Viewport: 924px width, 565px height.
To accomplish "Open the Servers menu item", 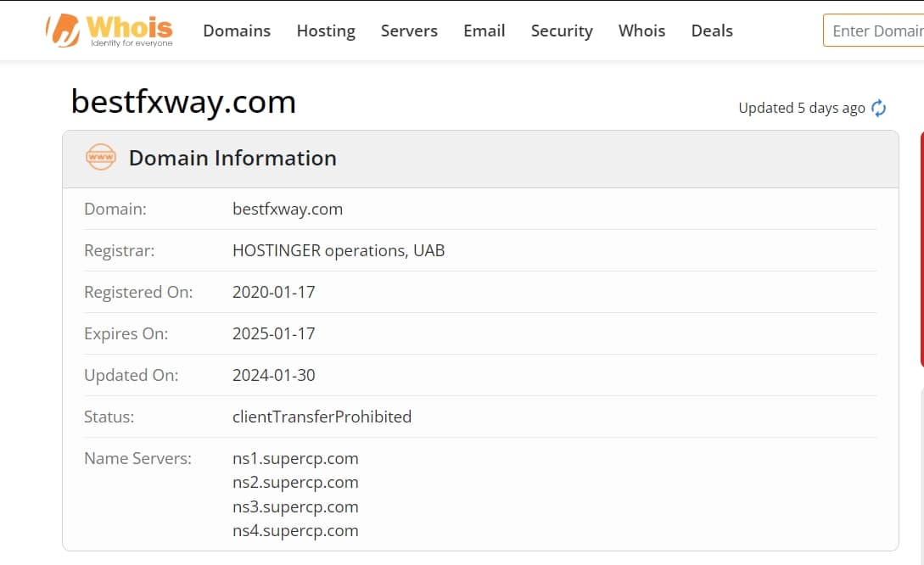I will pos(409,31).
